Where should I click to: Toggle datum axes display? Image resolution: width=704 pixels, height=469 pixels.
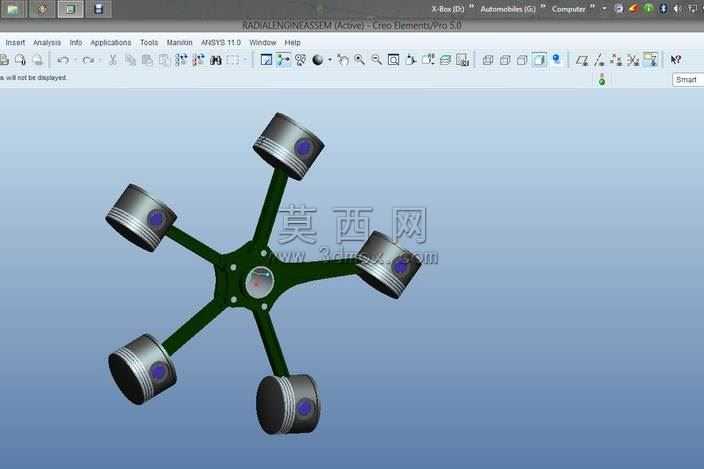tap(599, 60)
